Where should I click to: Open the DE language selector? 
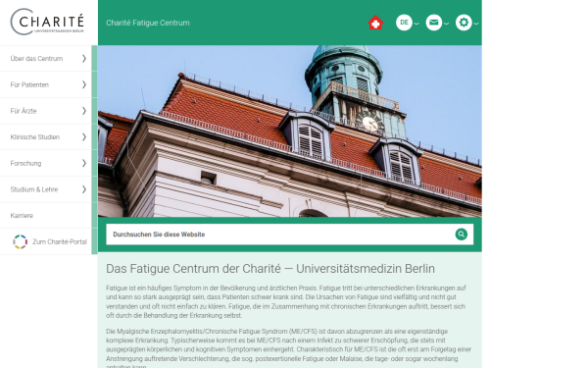click(404, 23)
